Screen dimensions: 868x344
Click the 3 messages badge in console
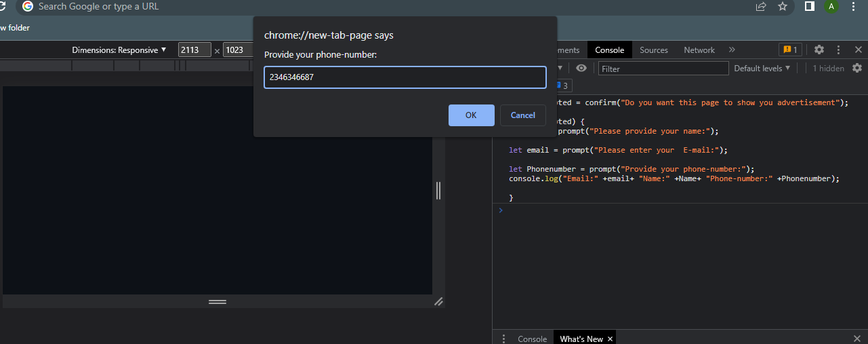pyautogui.click(x=564, y=86)
